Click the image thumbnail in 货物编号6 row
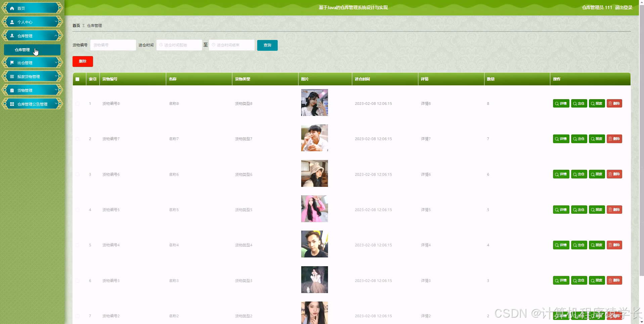 (315, 173)
